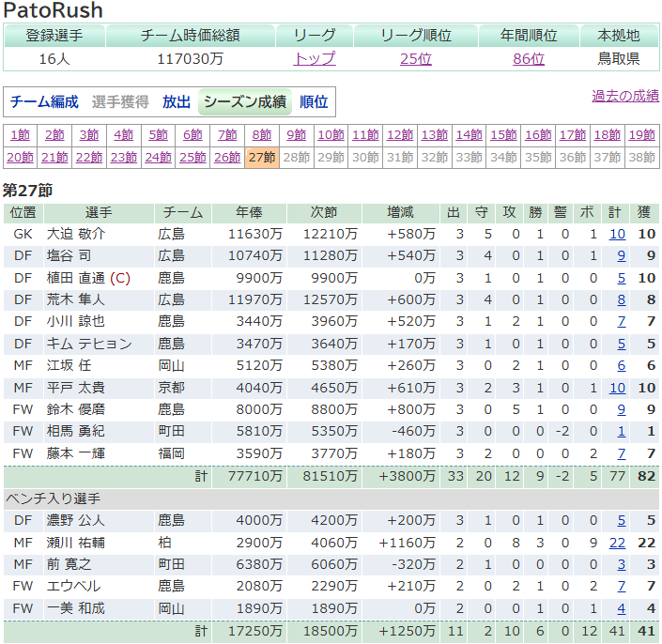
Task: Click the ベンチ入り選手 section header
Action: click(x=331, y=498)
